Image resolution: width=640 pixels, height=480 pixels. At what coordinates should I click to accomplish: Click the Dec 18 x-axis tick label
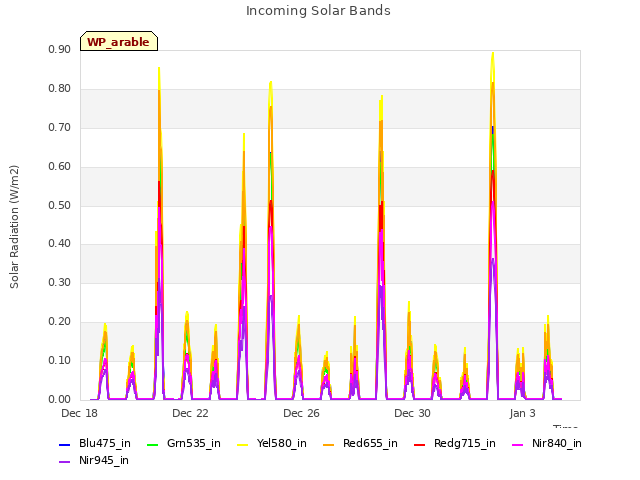(80, 413)
